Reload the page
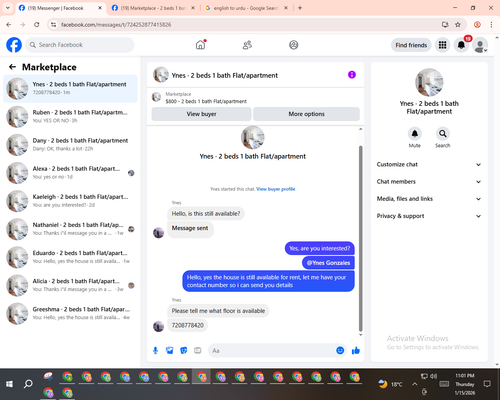 pos(37,25)
